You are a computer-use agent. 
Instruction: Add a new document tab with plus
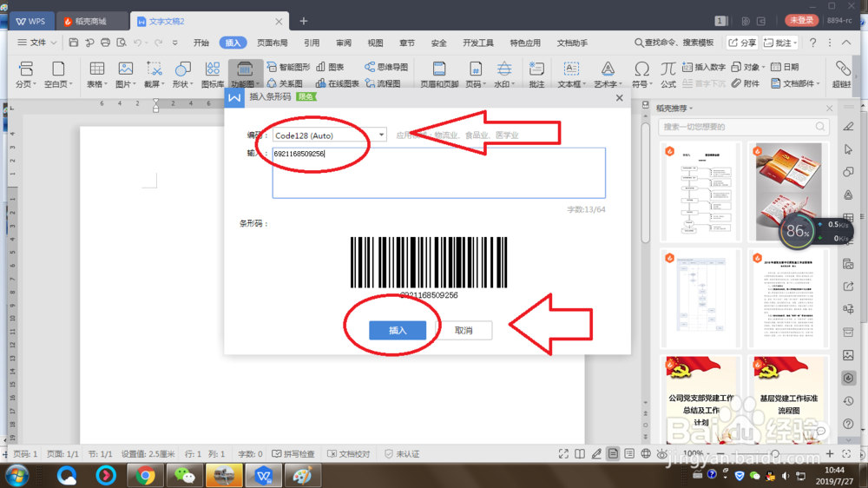(303, 21)
